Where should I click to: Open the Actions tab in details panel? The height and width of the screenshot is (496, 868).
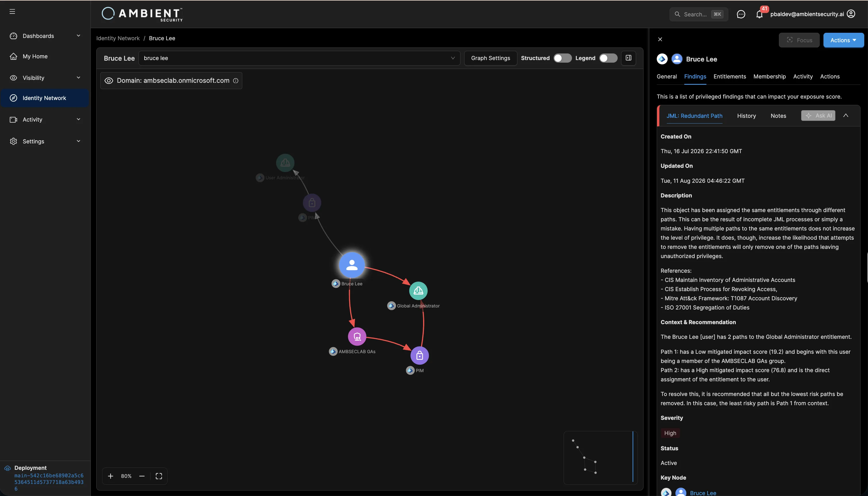click(x=830, y=77)
